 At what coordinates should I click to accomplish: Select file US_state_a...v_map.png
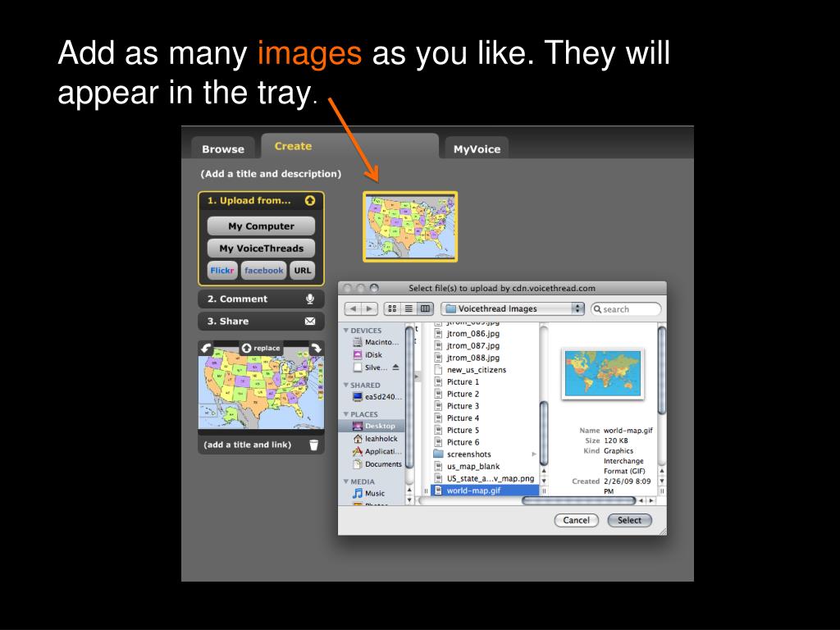pyautogui.click(x=484, y=478)
